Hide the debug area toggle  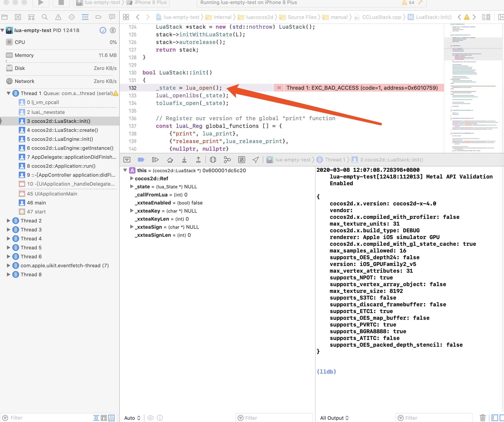tap(127, 160)
